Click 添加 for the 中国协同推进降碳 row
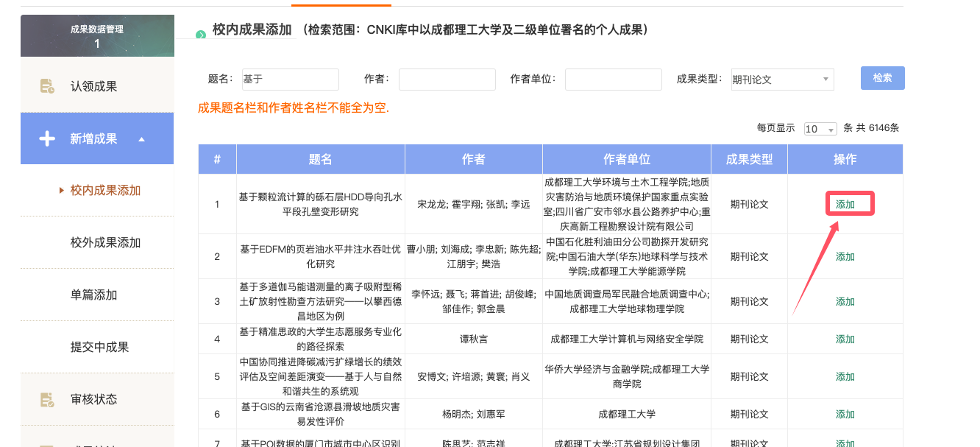This screenshot has height=447, width=980. [845, 377]
